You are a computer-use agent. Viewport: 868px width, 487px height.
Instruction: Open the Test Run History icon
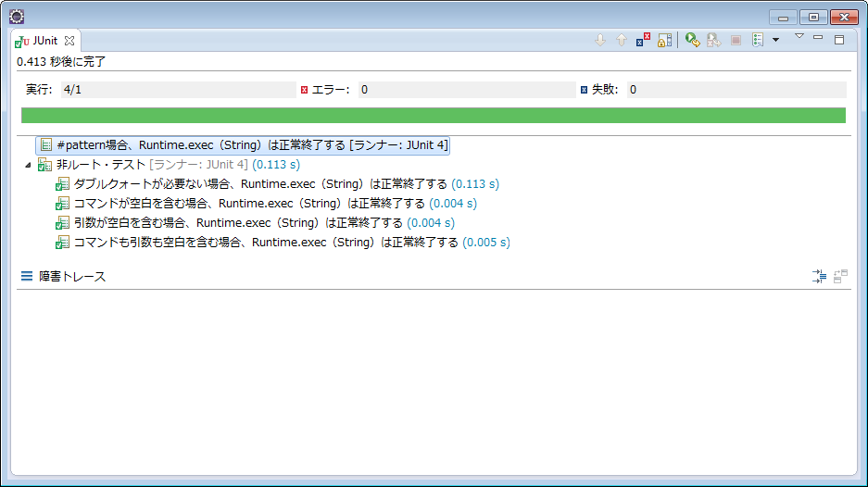pyautogui.click(x=758, y=40)
